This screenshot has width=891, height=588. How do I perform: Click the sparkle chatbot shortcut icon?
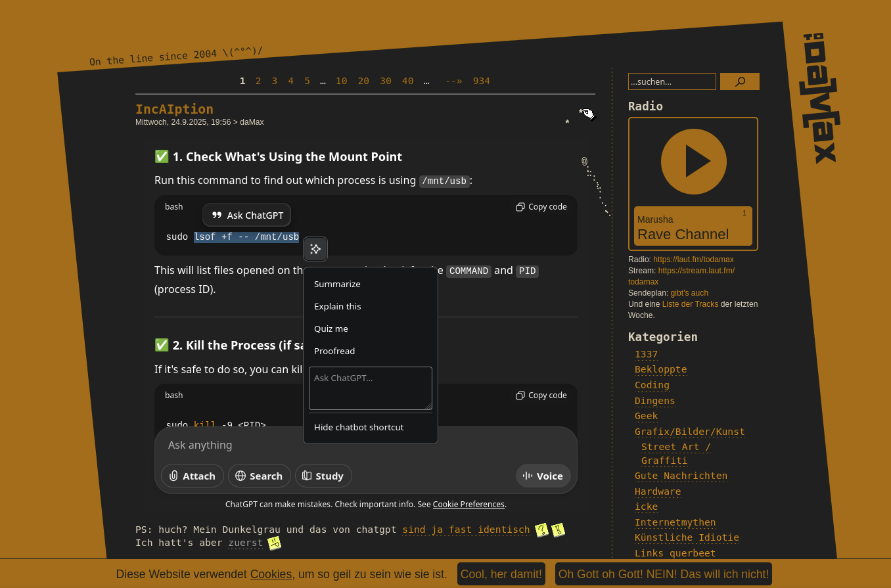(315, 249)
